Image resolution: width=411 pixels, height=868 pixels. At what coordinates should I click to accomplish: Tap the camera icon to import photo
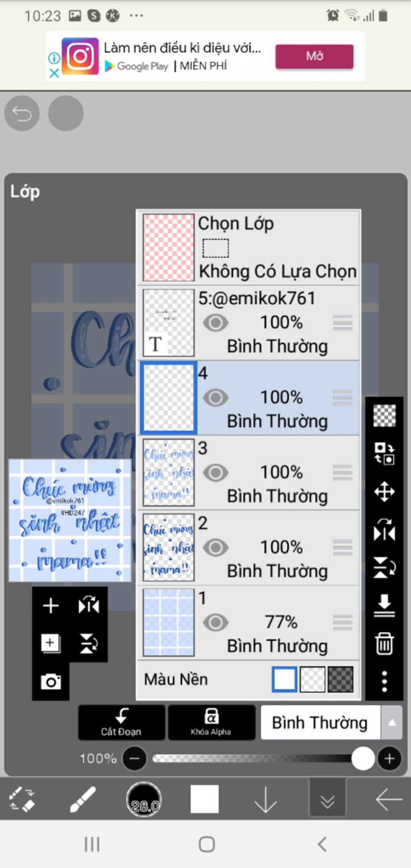[x=51, y=681]
